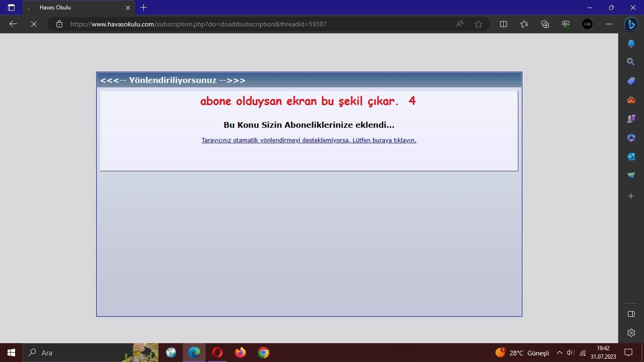
Task: Click the taskbar Ara search box
Action: click(91, 353)
